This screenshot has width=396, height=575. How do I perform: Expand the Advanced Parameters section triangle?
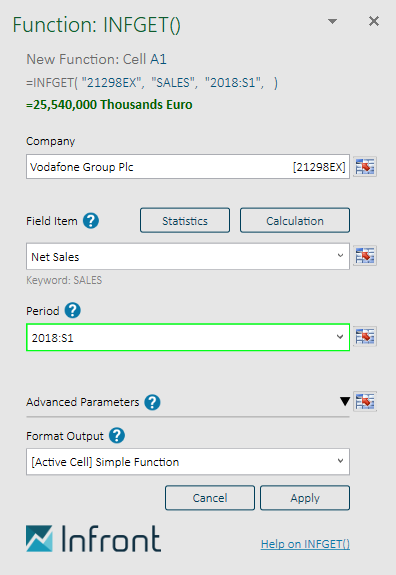[345, 401]
